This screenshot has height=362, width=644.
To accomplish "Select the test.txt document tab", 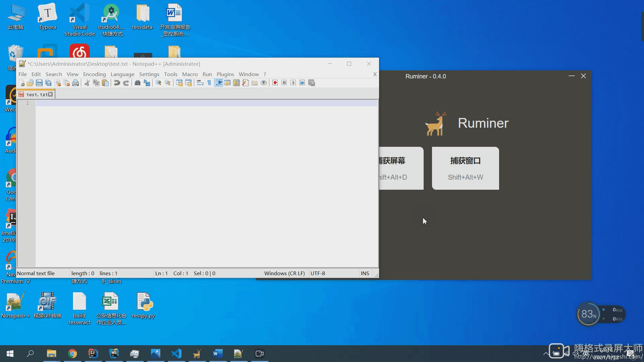I will [36, 95].
